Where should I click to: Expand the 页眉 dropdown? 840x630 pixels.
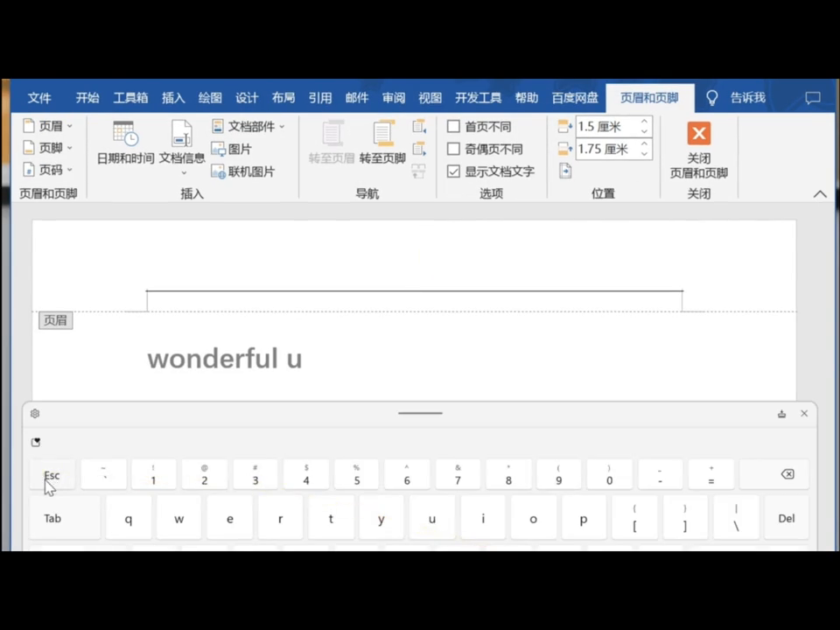click(47, 126)
